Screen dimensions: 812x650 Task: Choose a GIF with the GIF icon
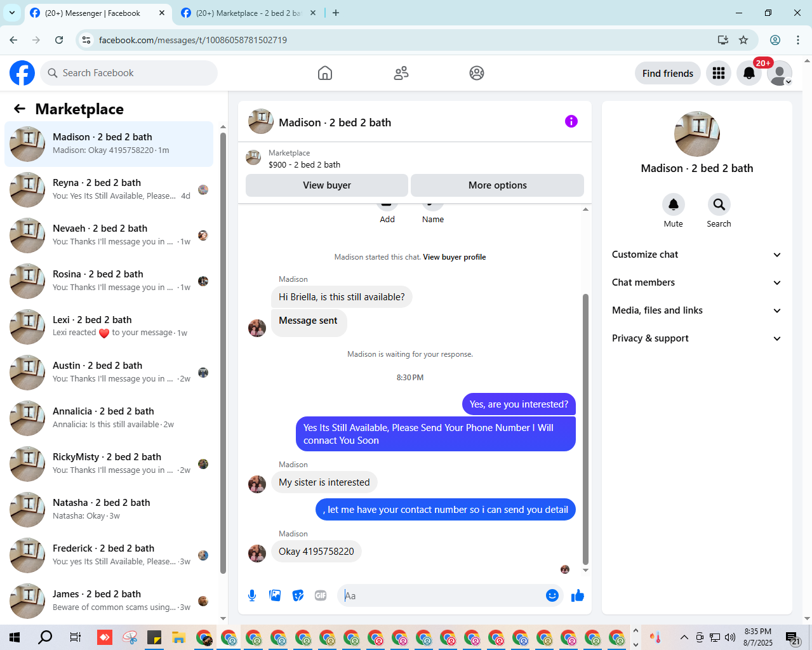(321, 595)
